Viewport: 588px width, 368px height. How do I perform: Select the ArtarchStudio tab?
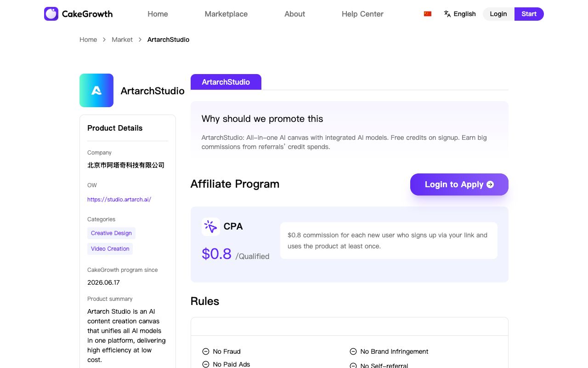tap(226, 82)
